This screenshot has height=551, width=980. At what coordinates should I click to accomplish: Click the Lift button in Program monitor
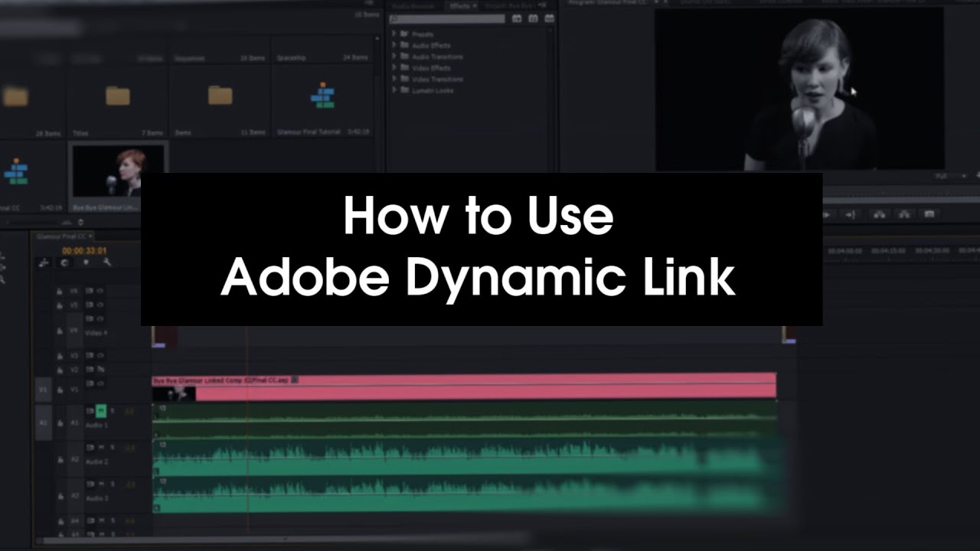click(x=879, y=215)
